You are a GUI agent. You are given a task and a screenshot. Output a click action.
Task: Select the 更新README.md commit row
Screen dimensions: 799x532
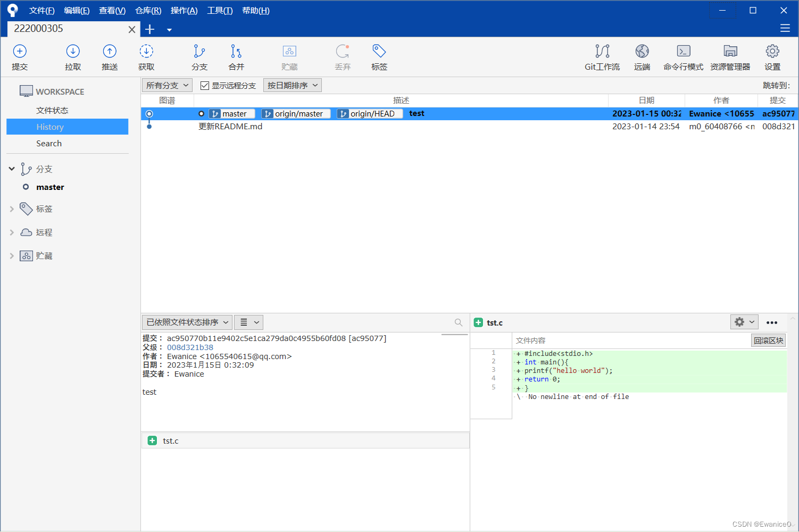click(x=470, y=127)
